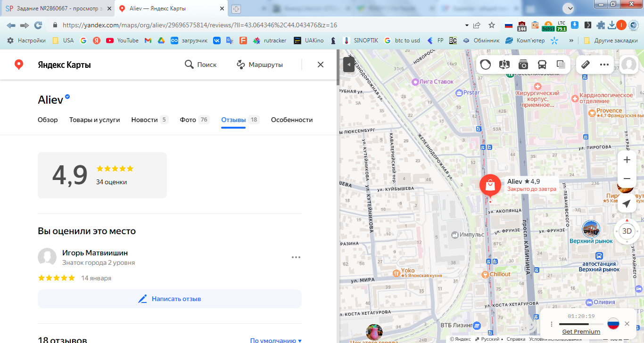Expand the По умолчанию sort dropdown
This screenshot has height=343, width=644.
pos(276,340)
